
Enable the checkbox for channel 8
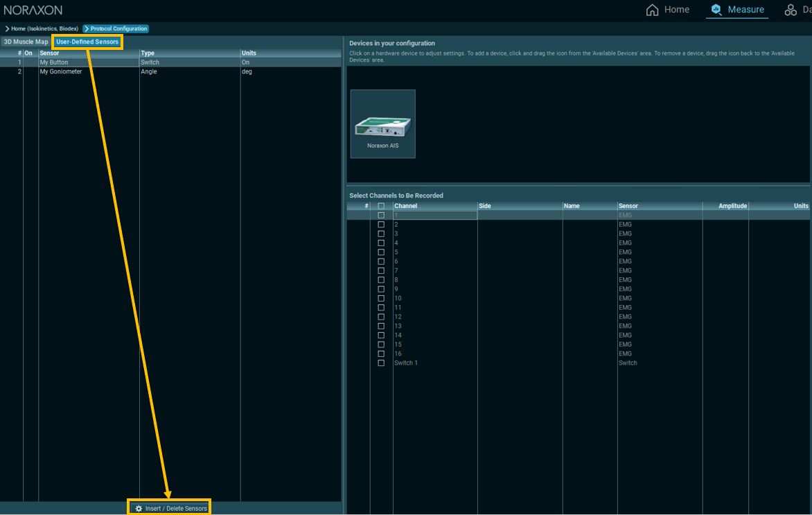click(381, 280)
